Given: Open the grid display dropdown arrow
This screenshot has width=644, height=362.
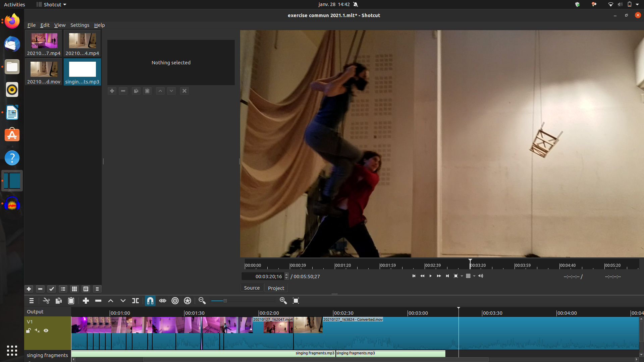Looking at the screenshot, I should [474, 276].
